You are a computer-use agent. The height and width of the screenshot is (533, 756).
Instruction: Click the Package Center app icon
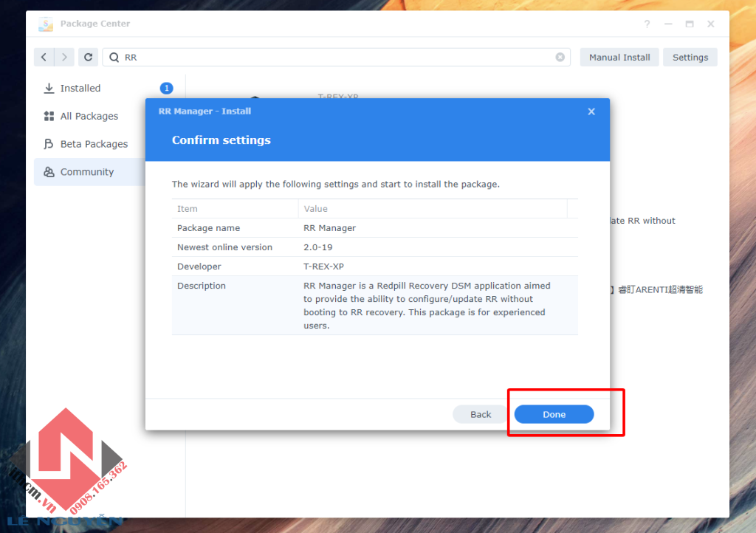(x=47, y=24)
